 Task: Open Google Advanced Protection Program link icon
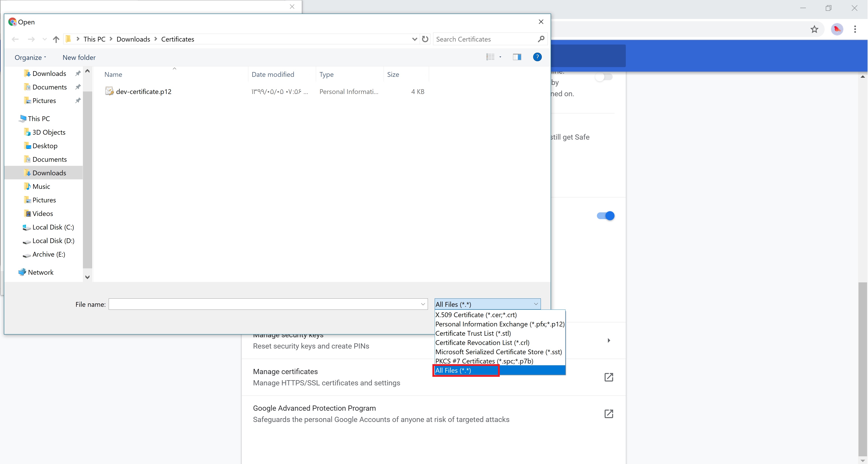[x=609, y=414]
